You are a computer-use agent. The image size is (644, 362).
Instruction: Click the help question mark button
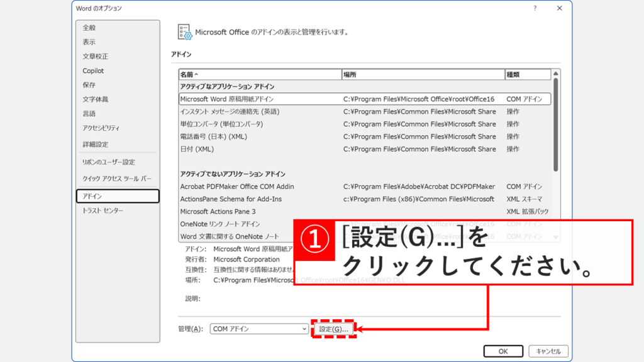[x=535, y=8]
